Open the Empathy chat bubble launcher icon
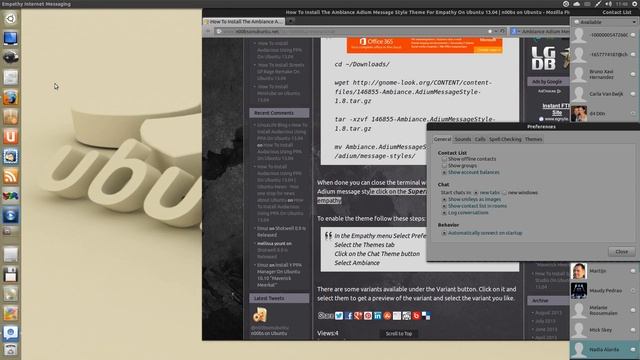The width and height of the screenshot is (640, 360). [10, 333]
